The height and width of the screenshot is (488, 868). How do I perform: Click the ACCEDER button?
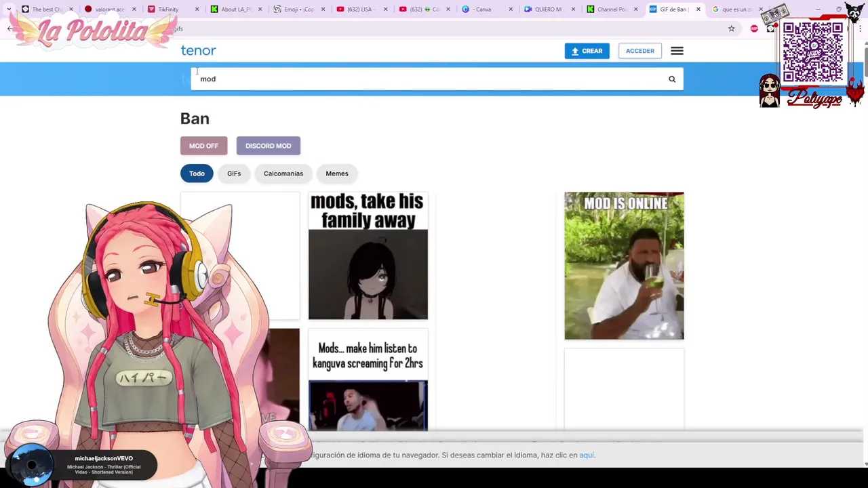point(640,51)
